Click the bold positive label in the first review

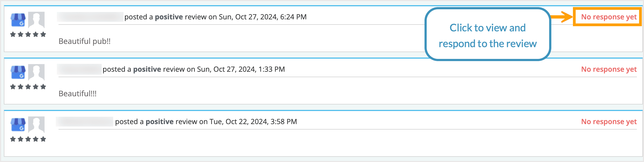tap(169, 17)
